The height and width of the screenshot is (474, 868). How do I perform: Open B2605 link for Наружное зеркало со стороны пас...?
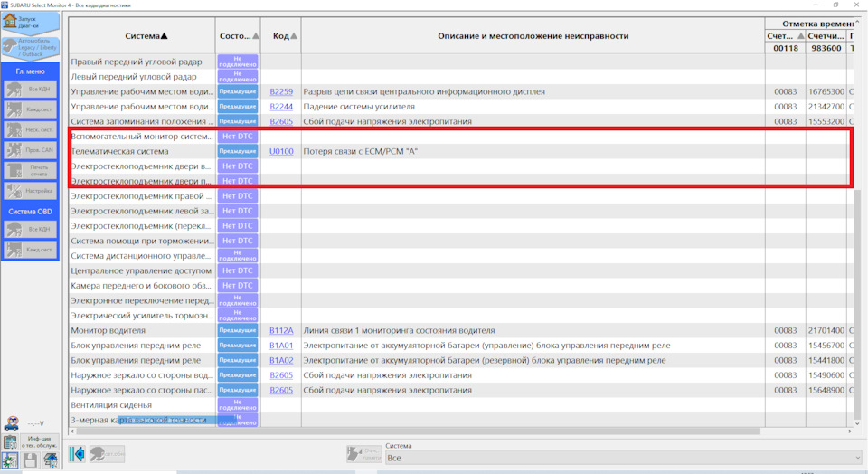pos(281,391)
